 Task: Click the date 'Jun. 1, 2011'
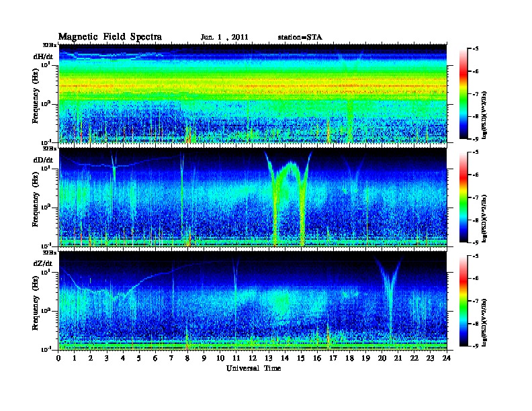(x=224, y=38)
